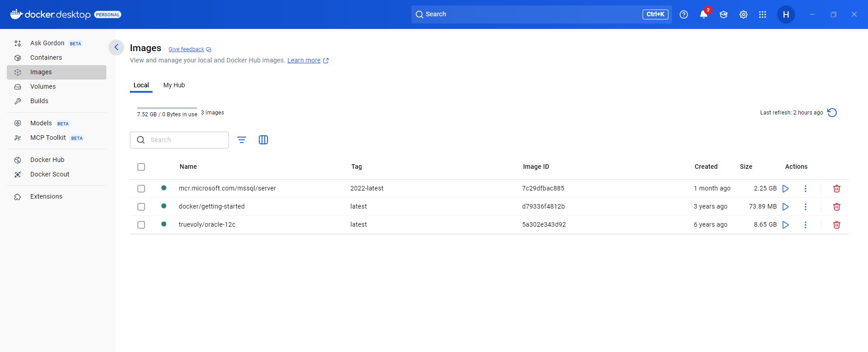Toggle the select-all images checkbox
Screen dimensions: 868x352
[141, 167]
